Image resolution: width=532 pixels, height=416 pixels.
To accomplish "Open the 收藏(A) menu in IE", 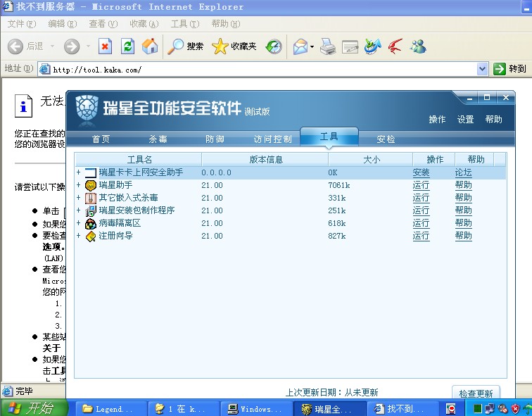I will (144, 24).
